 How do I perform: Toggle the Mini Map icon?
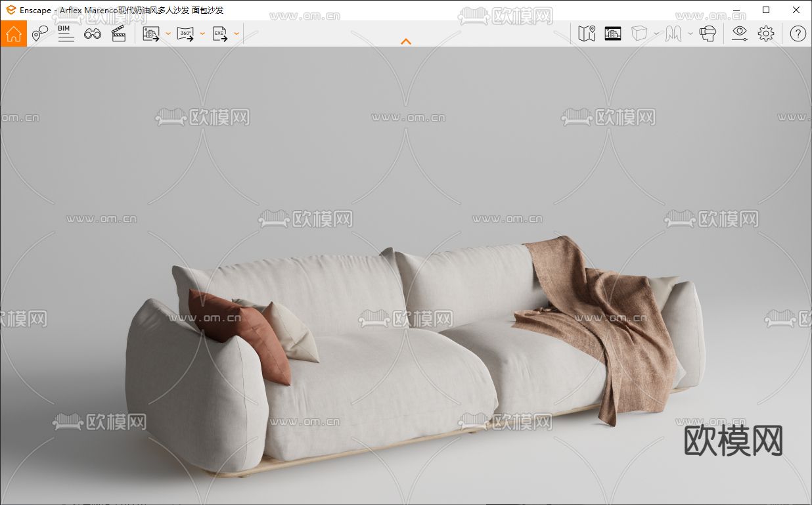pos(587,33)
